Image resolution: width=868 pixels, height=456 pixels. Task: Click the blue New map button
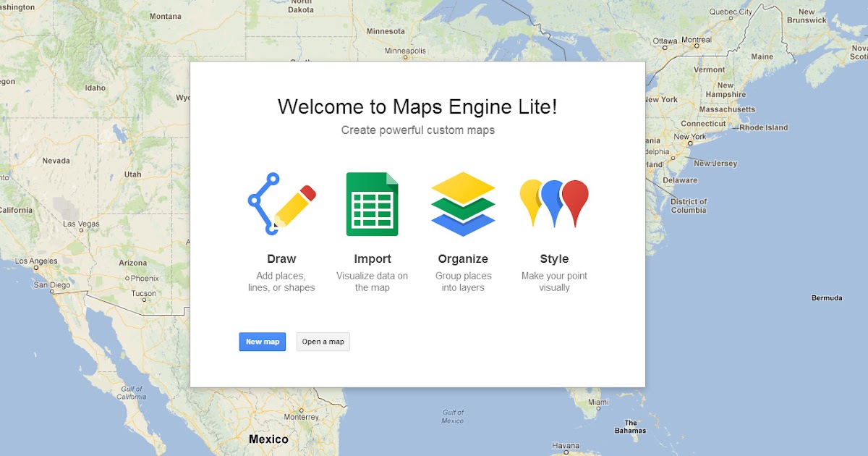[262, 341]
